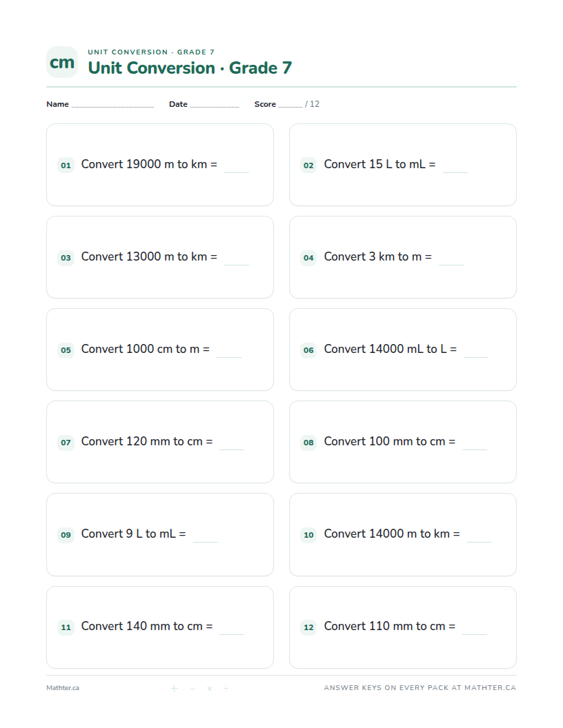Screen dimensions: 563x728
Task: Click the text 'Convert 100 mm to cm ='
Action: pos(390,441)
